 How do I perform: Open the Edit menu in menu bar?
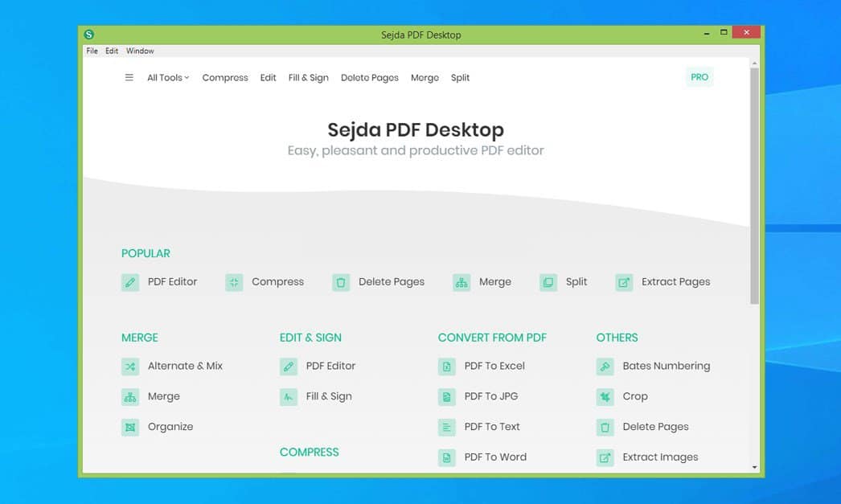coord(112,51)
